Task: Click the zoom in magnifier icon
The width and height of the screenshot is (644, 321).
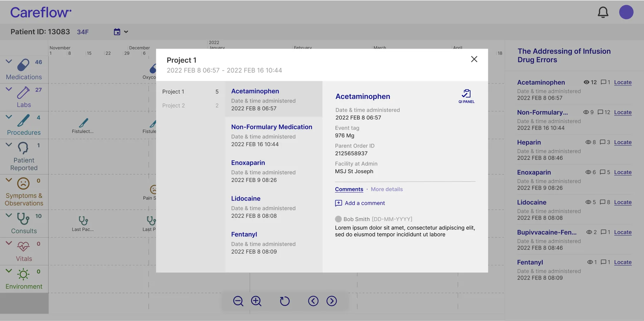Action: point(256,301)
